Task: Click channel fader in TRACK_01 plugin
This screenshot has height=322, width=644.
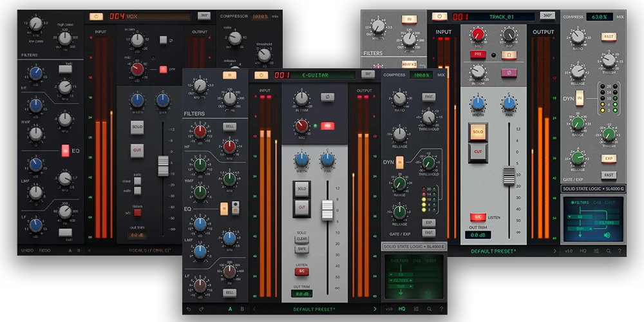Action: (509, 176)
